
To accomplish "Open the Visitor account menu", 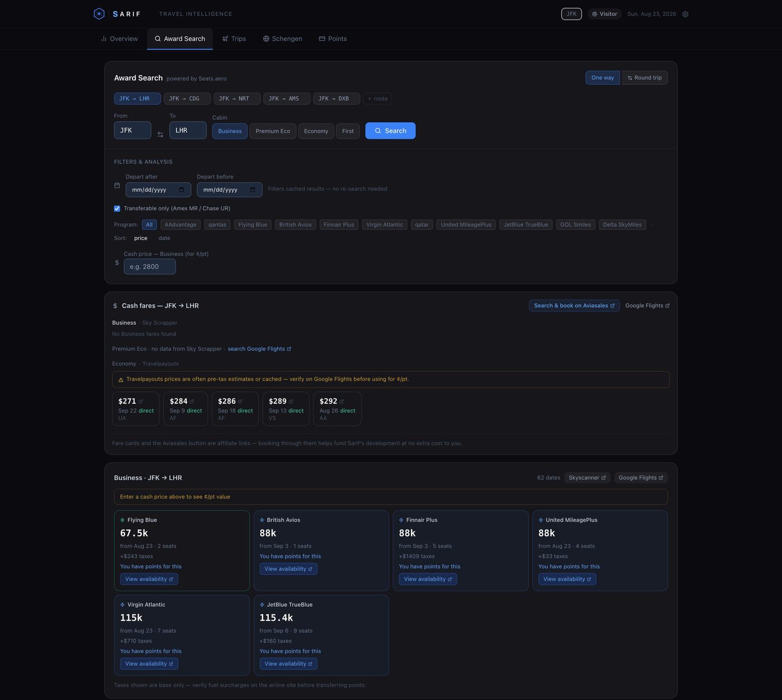I will tap(604, 14).
